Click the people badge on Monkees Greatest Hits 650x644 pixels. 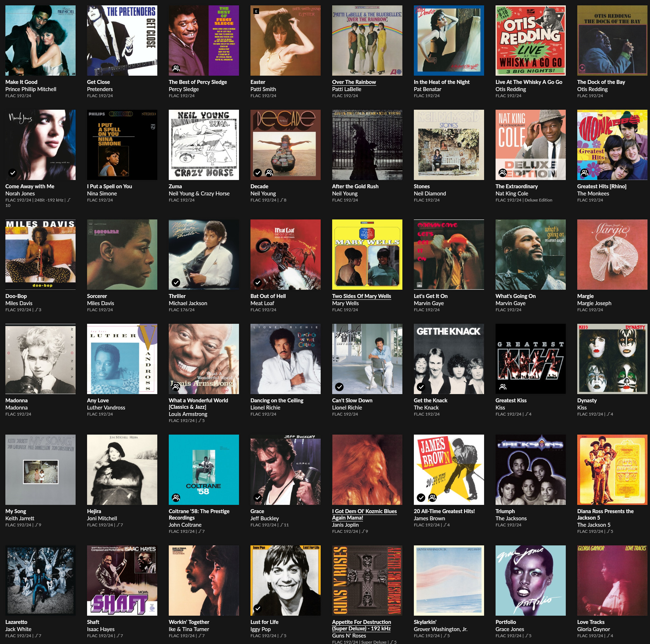coord(584,173)
